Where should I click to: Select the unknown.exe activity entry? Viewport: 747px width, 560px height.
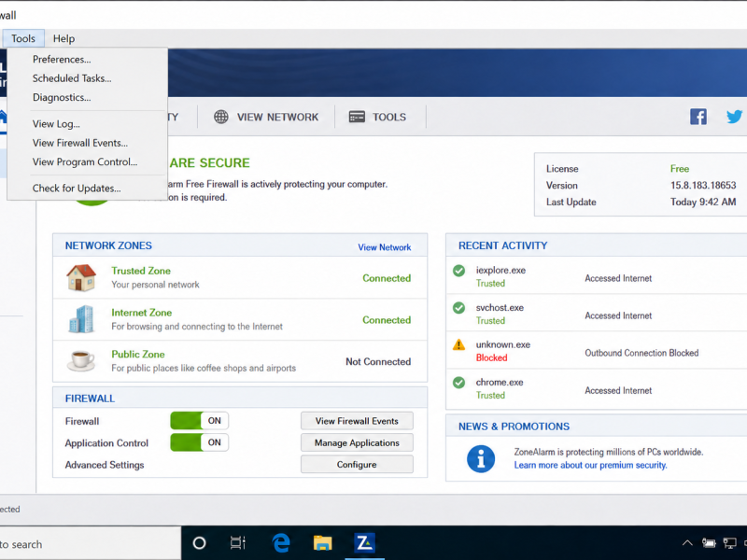(x=597, y=351)
